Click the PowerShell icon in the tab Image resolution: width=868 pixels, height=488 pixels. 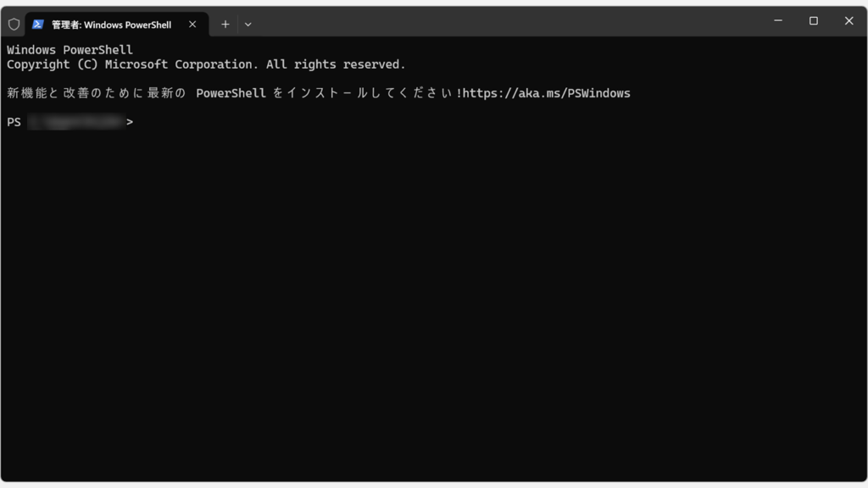click(x=38, y=25)
